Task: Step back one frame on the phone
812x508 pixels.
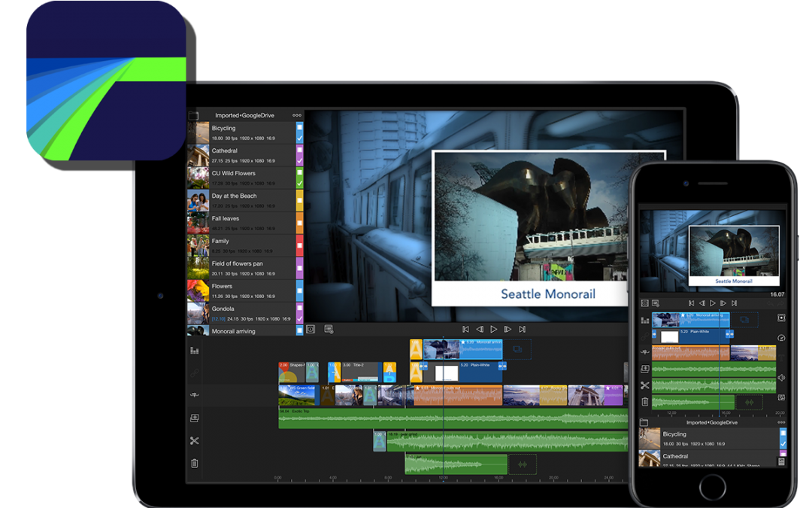Action: pyautogui.click(x=701, y=303)
